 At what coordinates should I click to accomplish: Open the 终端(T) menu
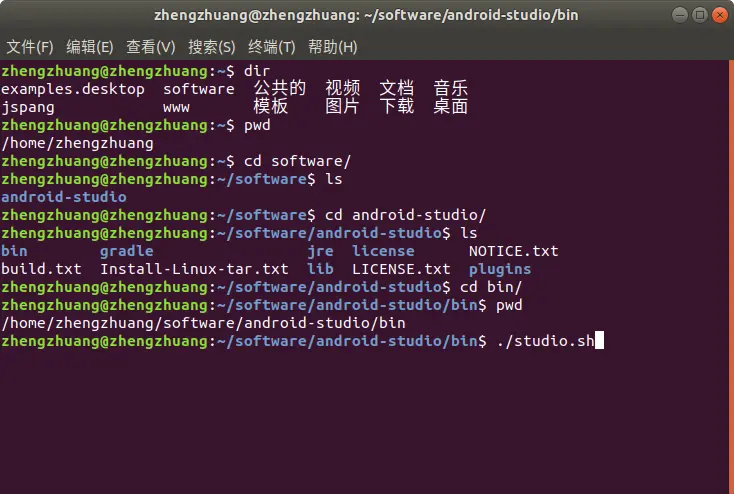(x=272, y=47)
